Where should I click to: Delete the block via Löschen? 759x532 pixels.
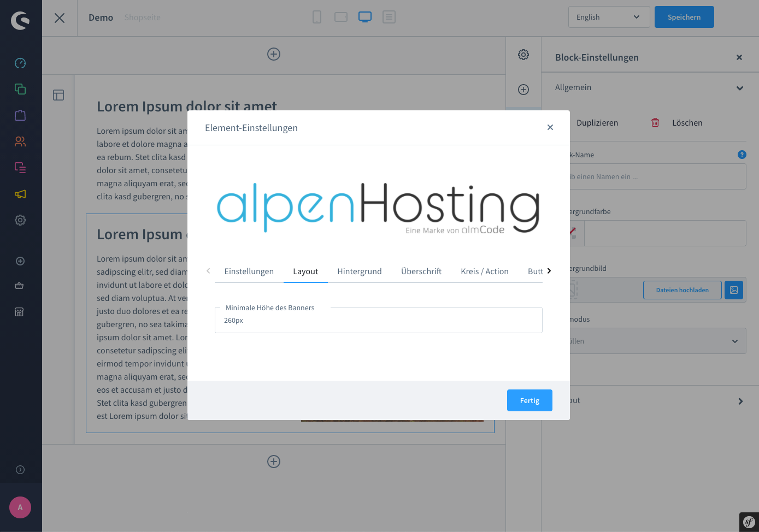[676, 123]
